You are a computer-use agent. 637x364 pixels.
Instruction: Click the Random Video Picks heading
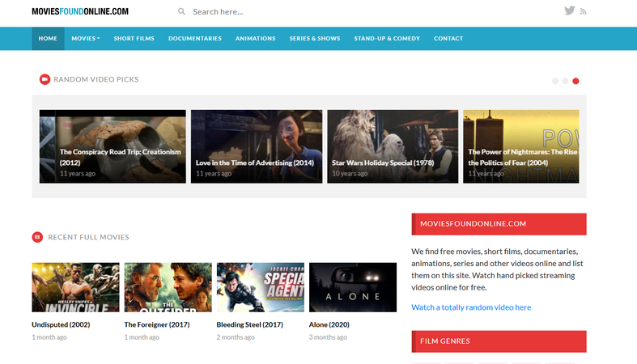click(96, 79)
